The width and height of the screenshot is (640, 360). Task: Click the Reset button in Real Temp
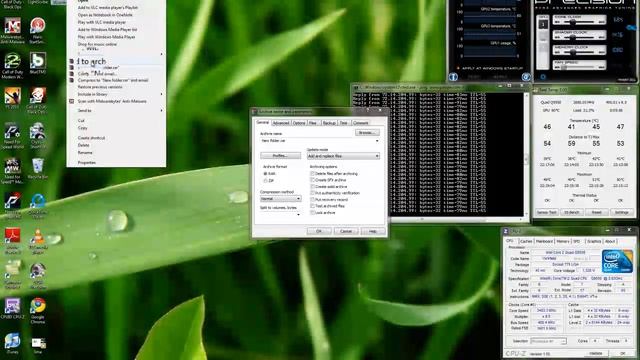tap(596, 212)
